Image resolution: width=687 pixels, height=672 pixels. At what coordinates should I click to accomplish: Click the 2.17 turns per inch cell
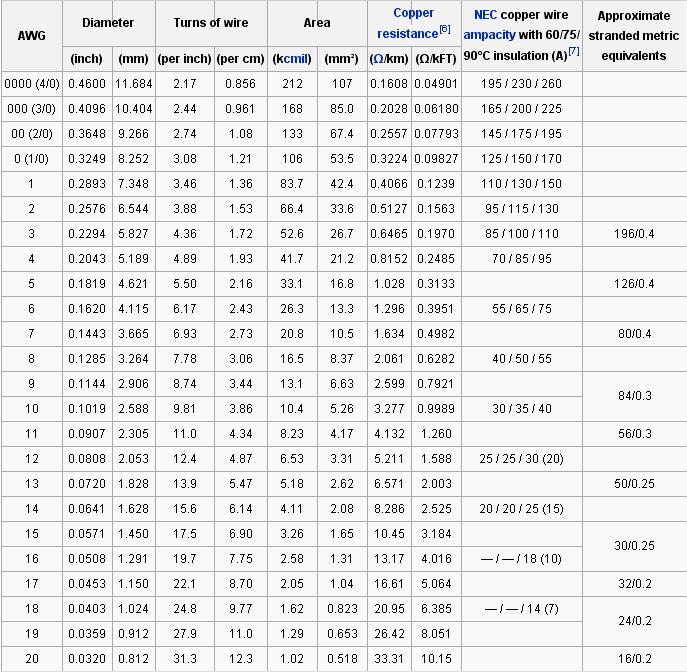point(184,84)
